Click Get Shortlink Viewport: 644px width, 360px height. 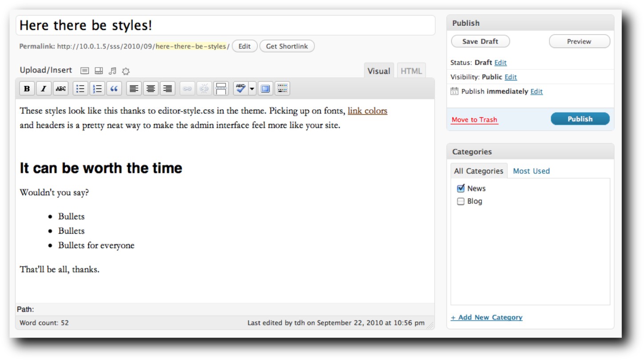pos(287,46)
